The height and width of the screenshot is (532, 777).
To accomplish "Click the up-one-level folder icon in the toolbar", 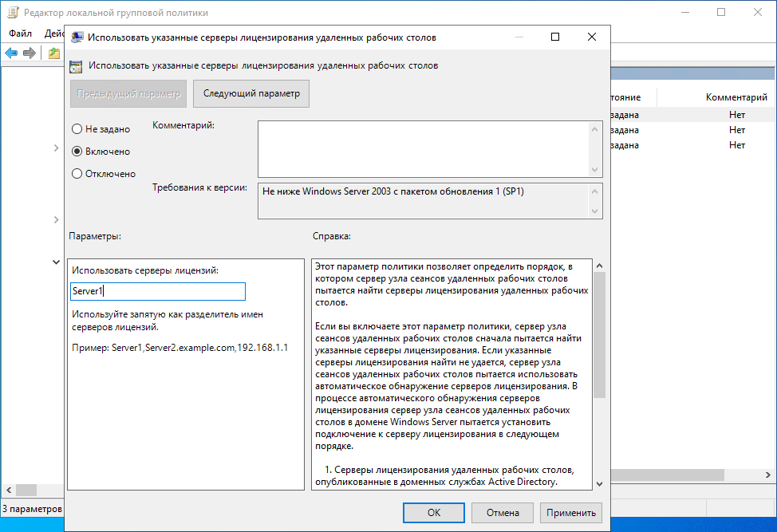I will pyautogui.click(x=54, y=53).
